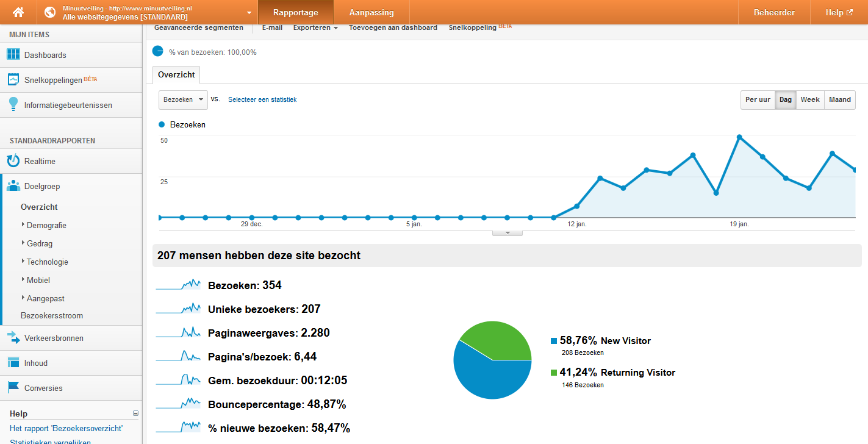This screenshot has width=868, height=444.
Task: Click the E-mail button
Action: (272, 27)
